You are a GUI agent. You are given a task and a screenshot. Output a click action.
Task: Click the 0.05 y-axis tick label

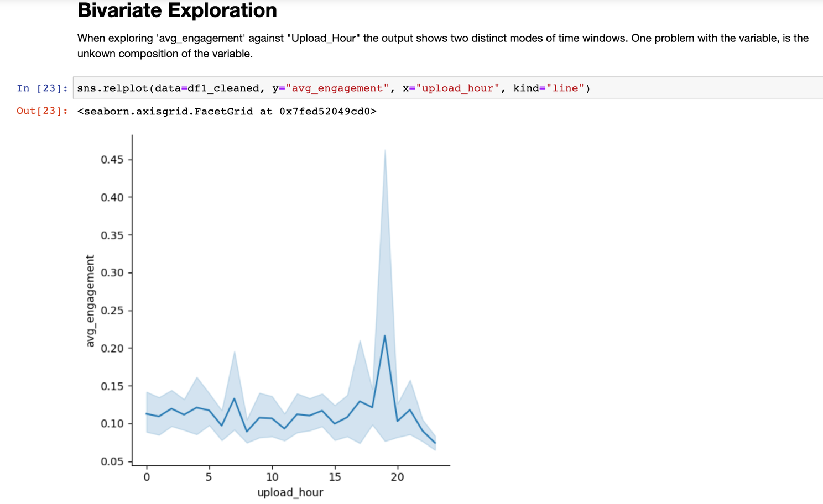pyautogui.click(x=112, y=461)
